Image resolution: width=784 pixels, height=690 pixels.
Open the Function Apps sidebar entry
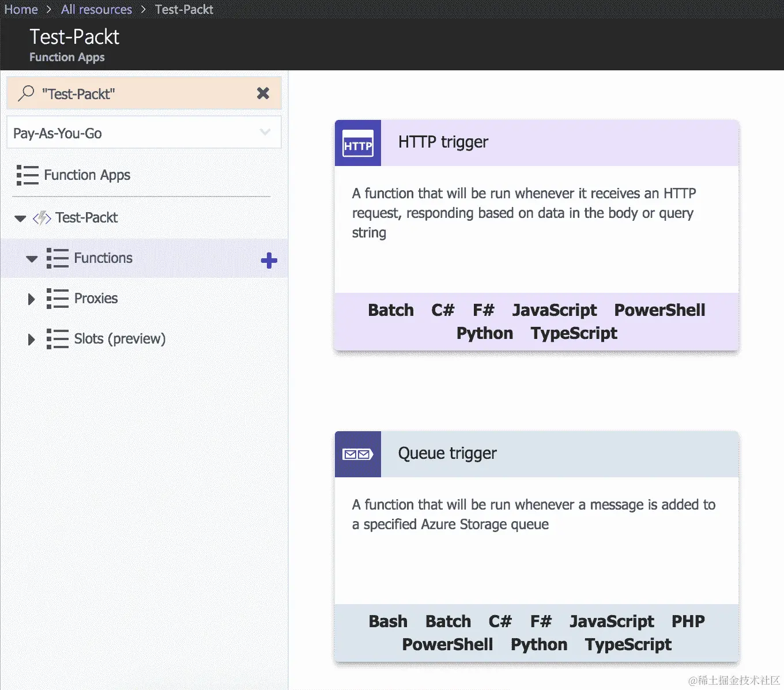click(x=87, y=175)
